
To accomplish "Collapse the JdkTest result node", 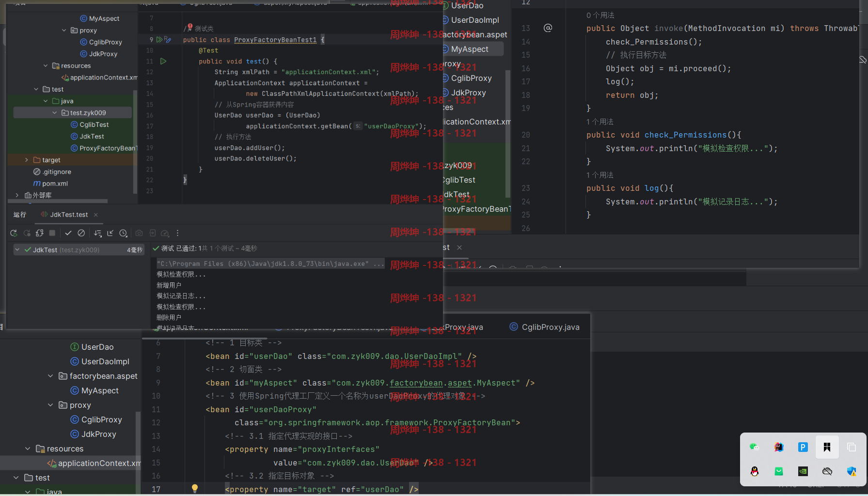I will (17, 250).
